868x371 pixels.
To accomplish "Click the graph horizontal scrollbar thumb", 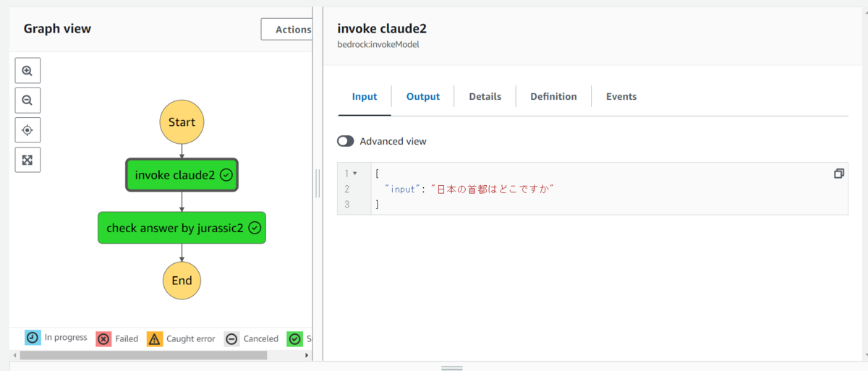I will click(x=143, y=355).
